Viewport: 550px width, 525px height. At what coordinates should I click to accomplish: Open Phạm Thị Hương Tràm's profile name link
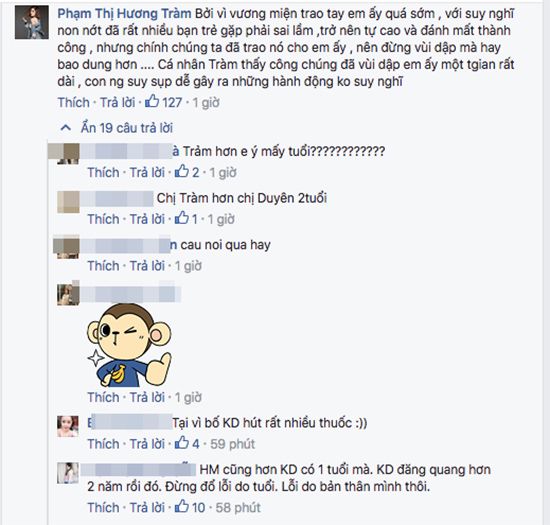point(124,14)
